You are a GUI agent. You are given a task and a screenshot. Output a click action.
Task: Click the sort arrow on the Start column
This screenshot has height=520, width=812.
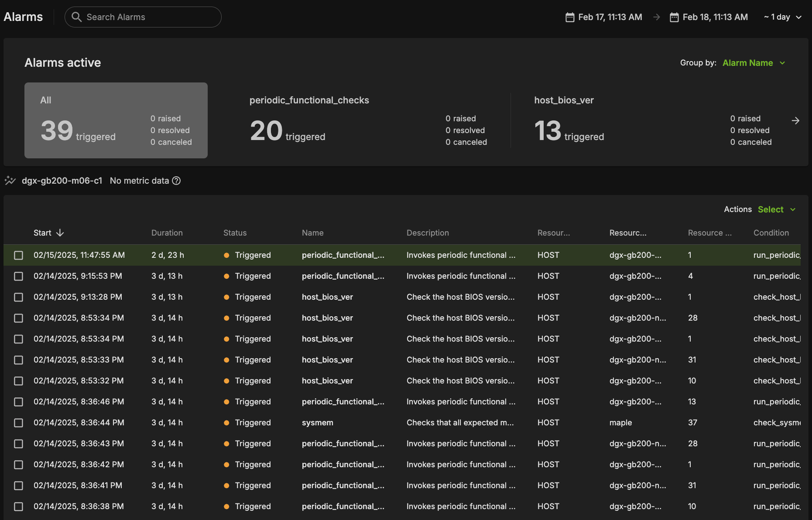point(59,233)
